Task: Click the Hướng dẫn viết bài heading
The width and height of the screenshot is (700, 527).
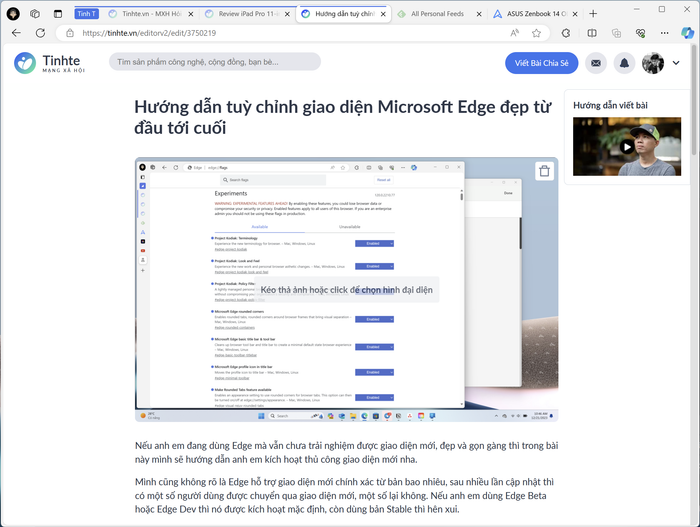Action: point(610,105)
